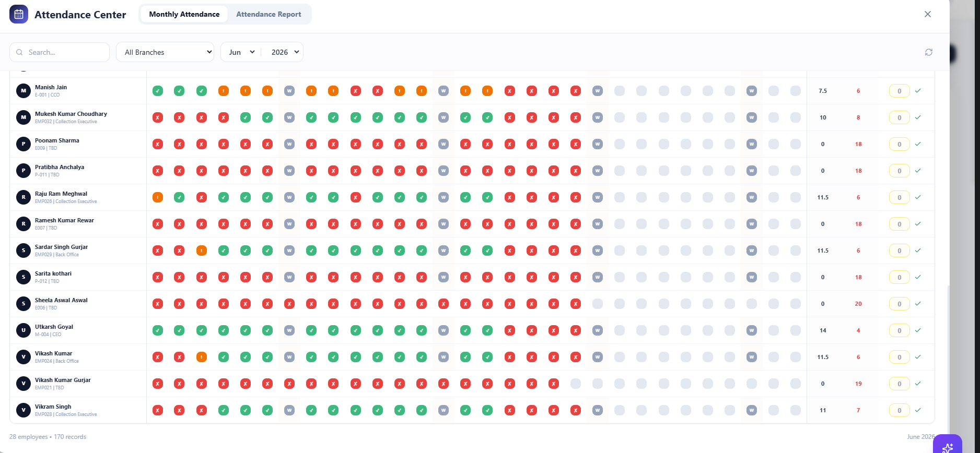Click the last red absent mark for Sheela Aswal Aswal

tap(575, 304)
